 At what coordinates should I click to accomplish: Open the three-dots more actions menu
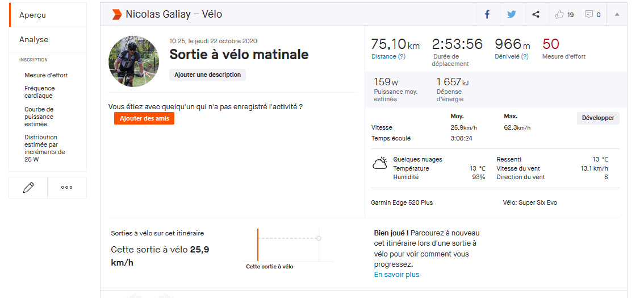(67, 187)
